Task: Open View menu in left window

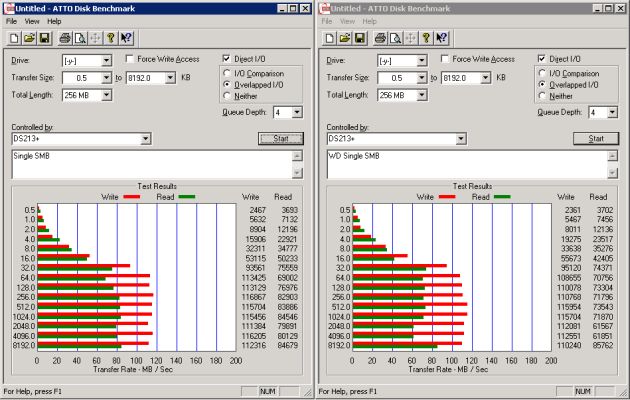Action: [x=32, y=21]
